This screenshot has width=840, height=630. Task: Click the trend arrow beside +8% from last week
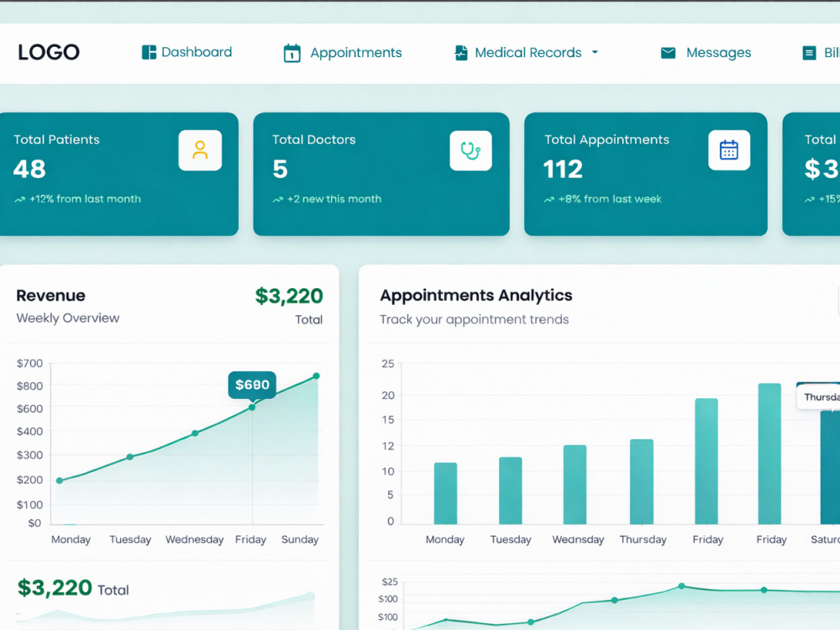click(x=549, y=199)
